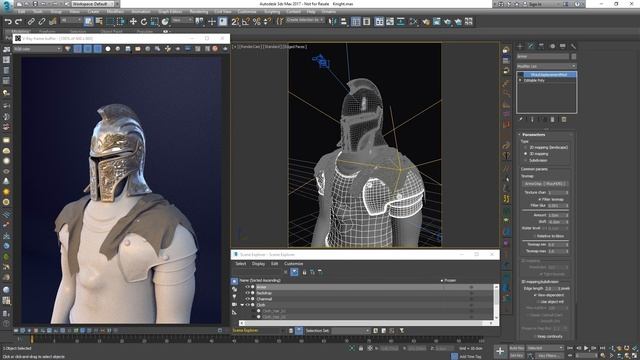Open the Rendering menu
Image resolution: width=640 pixels, height=360 pixels.
tap(199, 12)
